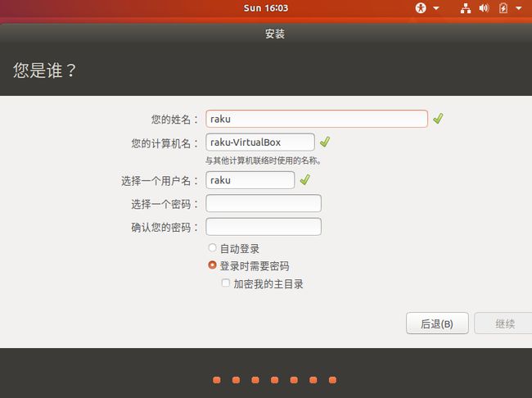Click green checkmark beside computer name
532x398 pixels.
tap(325, 142)
